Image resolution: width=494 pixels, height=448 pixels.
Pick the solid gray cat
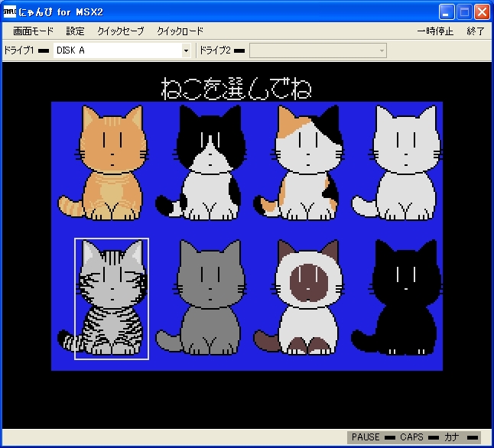coord(210,298)
